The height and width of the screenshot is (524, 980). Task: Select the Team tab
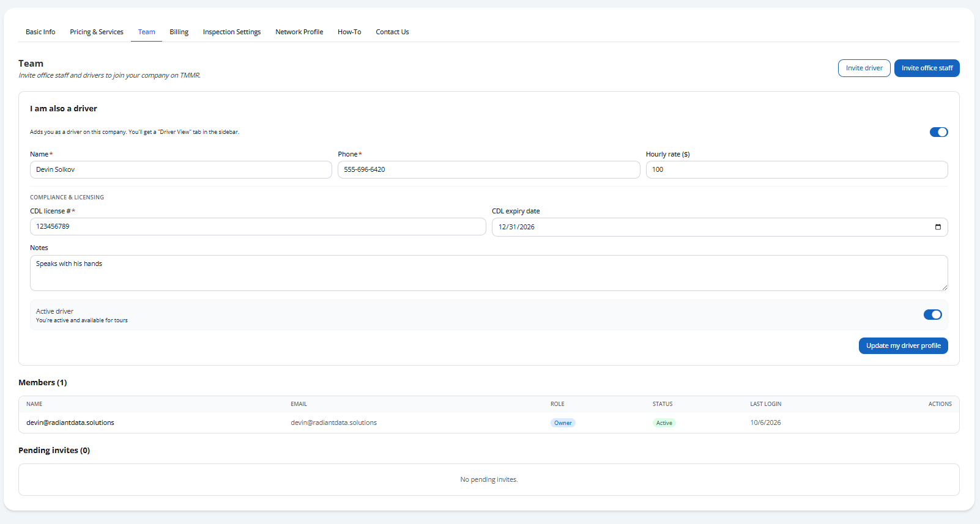[x=146, y=32]
